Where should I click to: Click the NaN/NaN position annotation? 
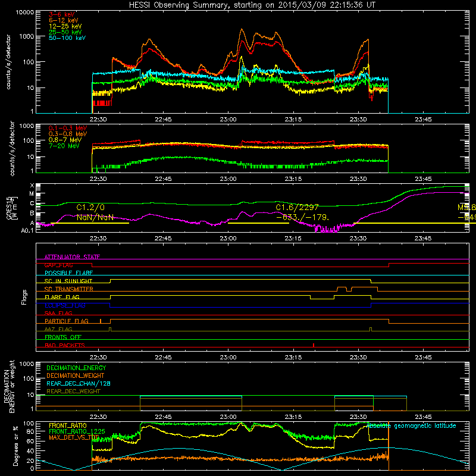coord(95,217)
